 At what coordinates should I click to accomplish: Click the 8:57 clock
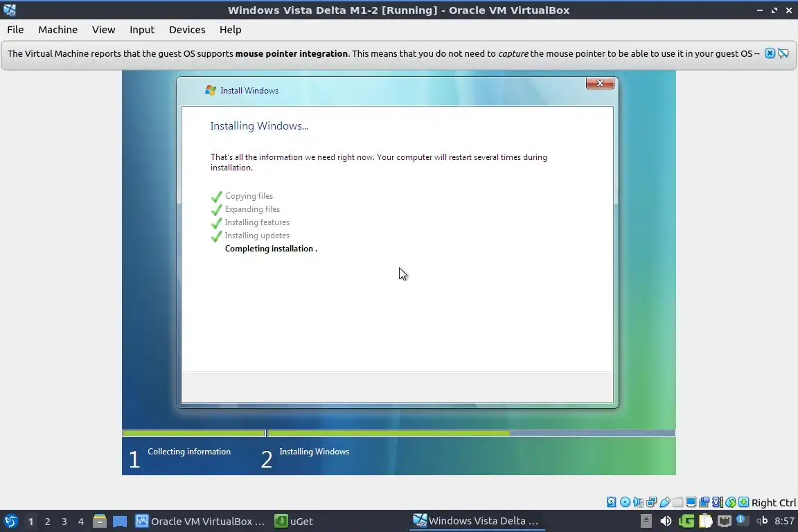coord(783,521)
